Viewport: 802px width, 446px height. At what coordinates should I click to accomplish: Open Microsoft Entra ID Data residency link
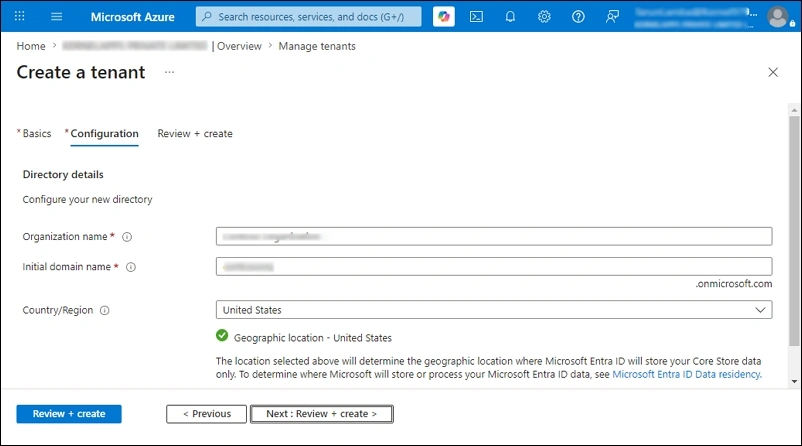tap(686, 374)
